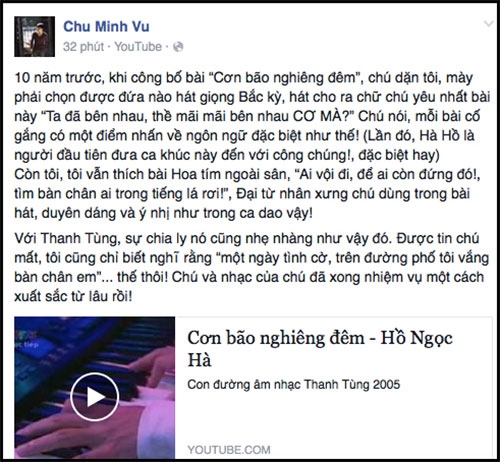This screenshot has height=462, width=500.
Task: Click the YouTube source link under name
Action: coord(138,47)
